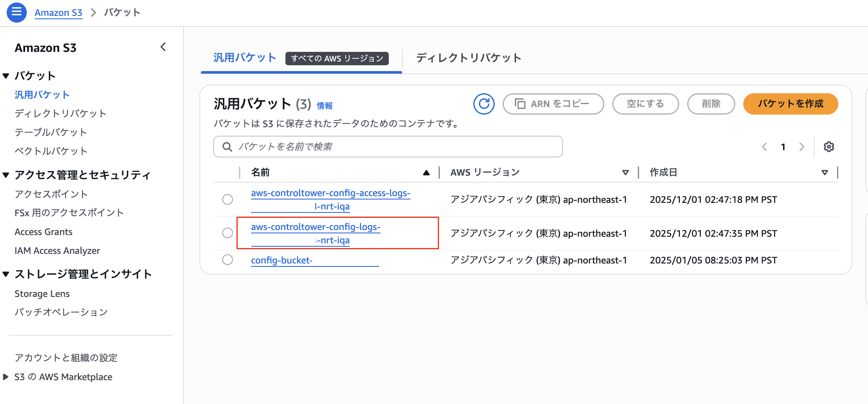Expand the S3 の AWS Marketplace section
The width and height of the screenshot is (868, 404).
click(x=6, y=376)
